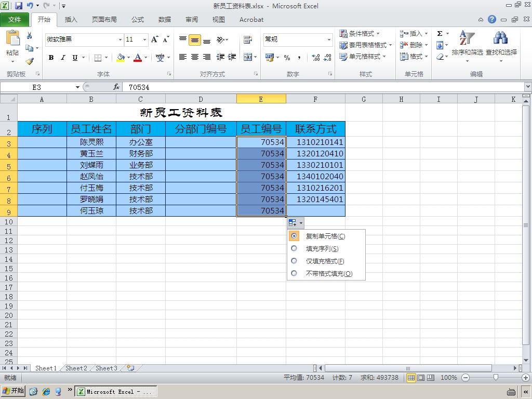
Task: Click Windows Start button
Action: point(14,391)
